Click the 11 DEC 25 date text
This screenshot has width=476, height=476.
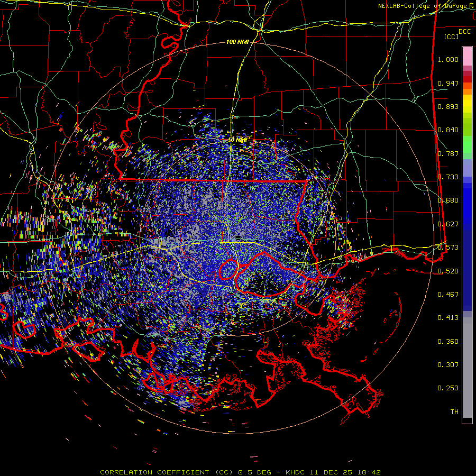332,472
